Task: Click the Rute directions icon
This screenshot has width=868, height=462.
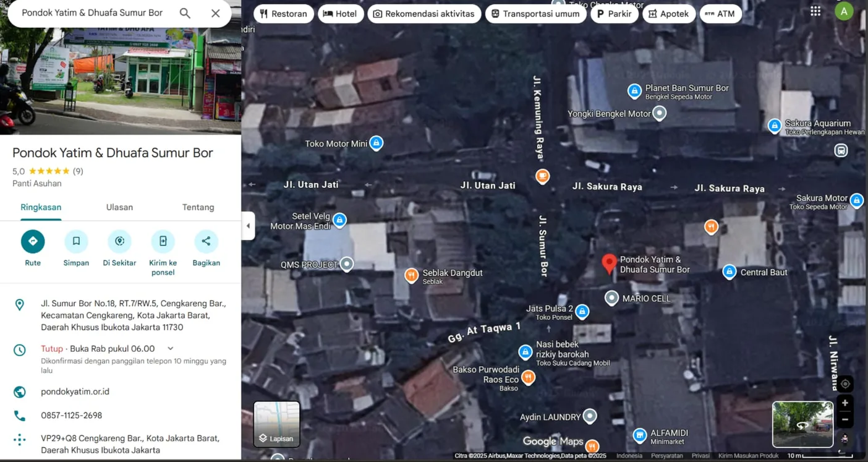Action: (x=33, y=241)
